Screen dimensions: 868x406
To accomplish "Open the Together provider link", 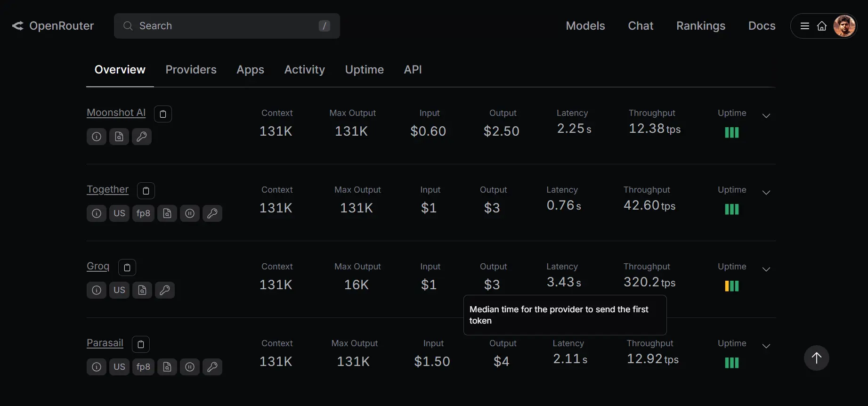I will coord(107,189).
